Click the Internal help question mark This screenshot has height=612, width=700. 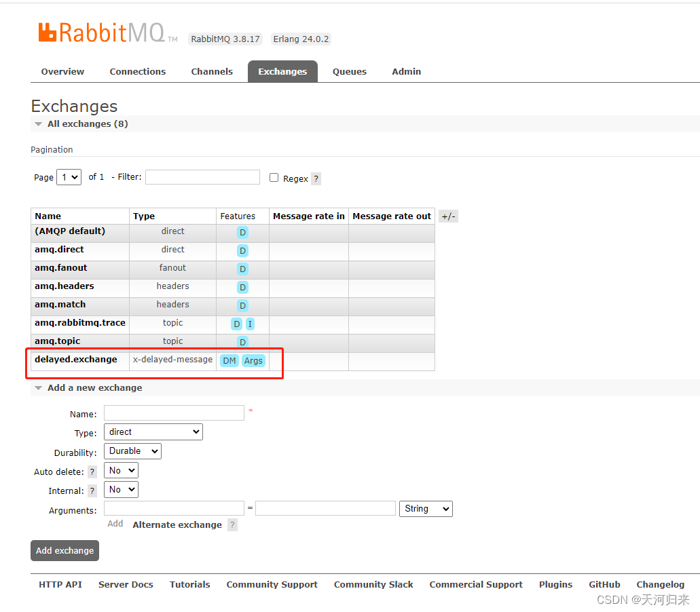[92, 491]
